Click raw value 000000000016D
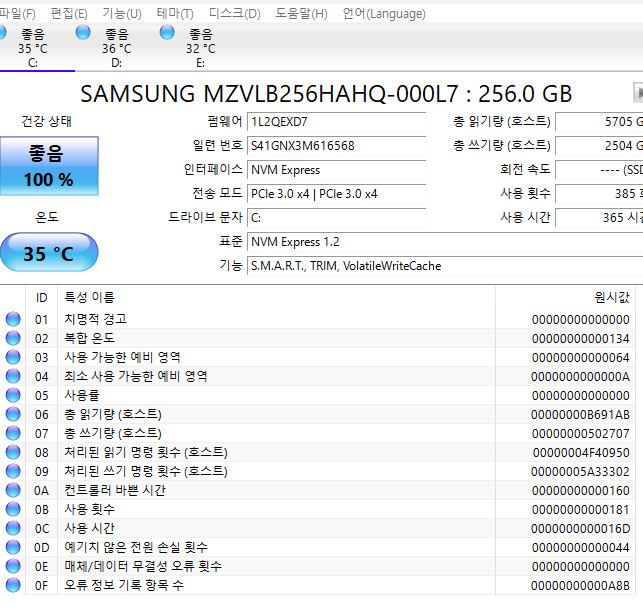 click(x=580, y=529)
